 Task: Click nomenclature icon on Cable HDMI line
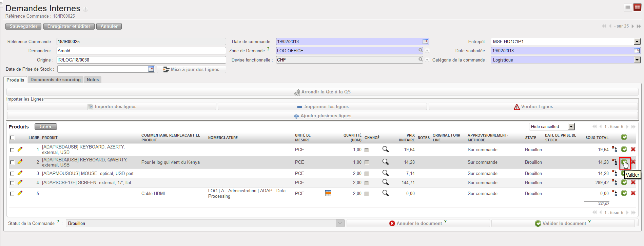[x=328, y=193]
